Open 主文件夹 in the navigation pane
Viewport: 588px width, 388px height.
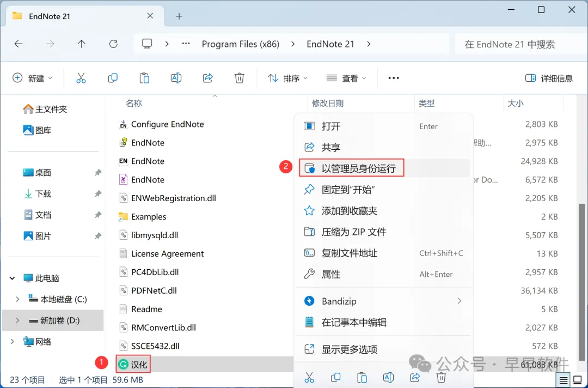[x=45, y=109]
